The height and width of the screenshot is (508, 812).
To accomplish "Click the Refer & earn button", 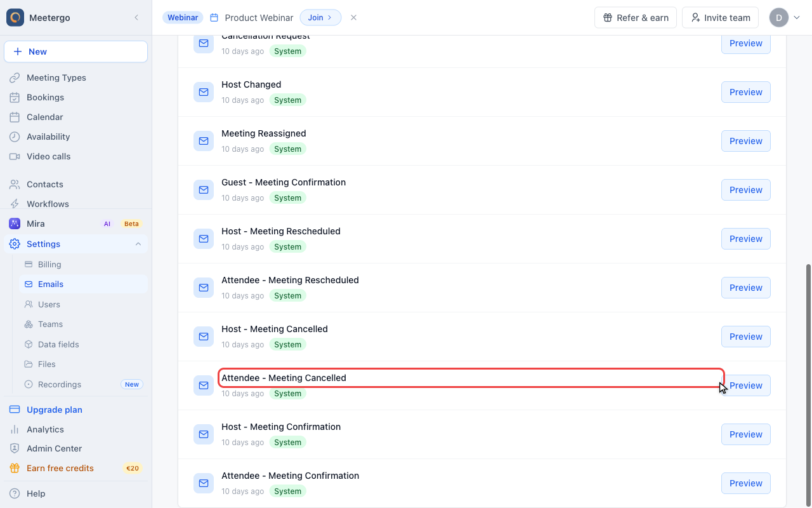I will 636,18.
